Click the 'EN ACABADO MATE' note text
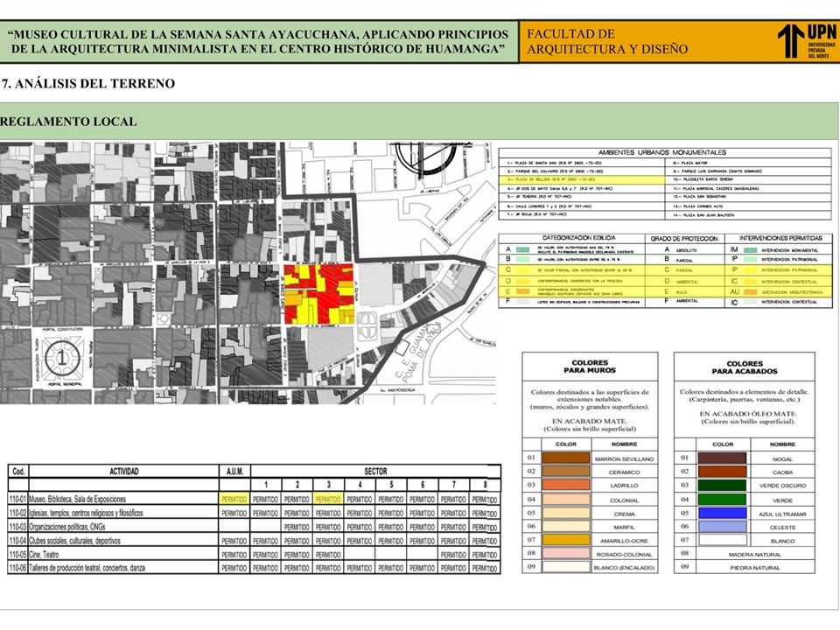The height and width of the screenshot is (630, 840). 589,421
